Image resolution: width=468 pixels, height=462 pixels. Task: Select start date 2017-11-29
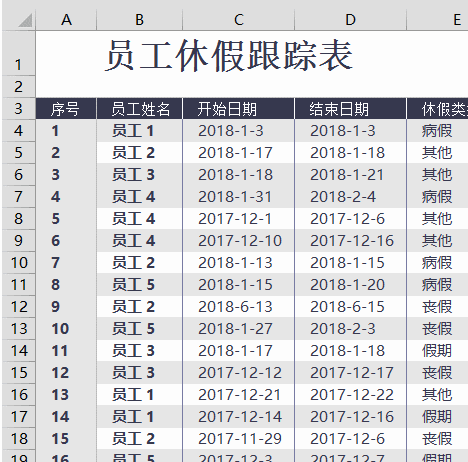tap(238, 439)
